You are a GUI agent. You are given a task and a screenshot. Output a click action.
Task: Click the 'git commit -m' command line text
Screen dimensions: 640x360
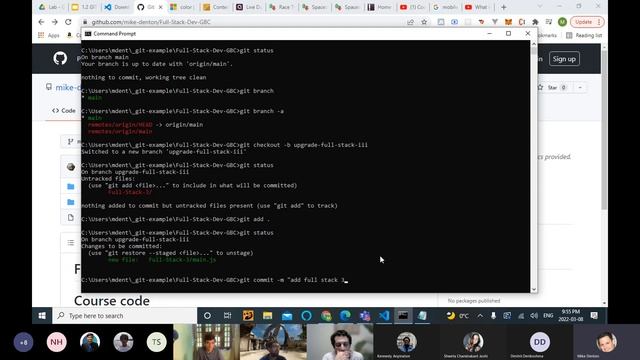click(292, 280)
